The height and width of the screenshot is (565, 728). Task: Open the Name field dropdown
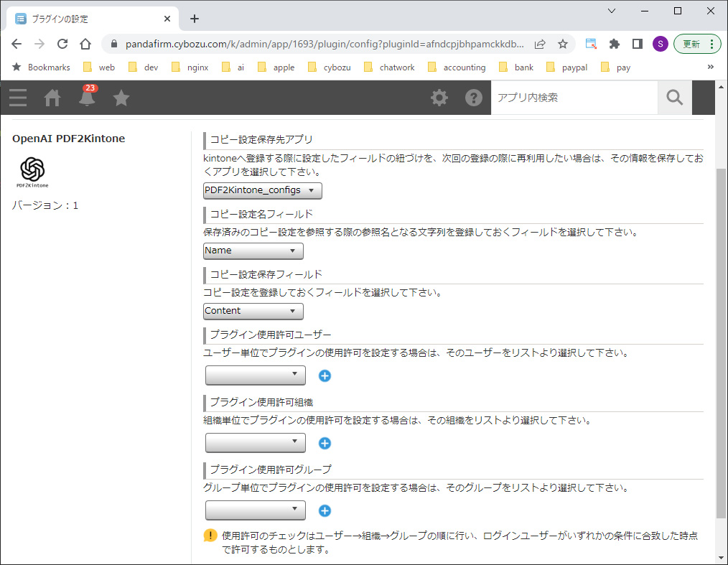point(253,251)
